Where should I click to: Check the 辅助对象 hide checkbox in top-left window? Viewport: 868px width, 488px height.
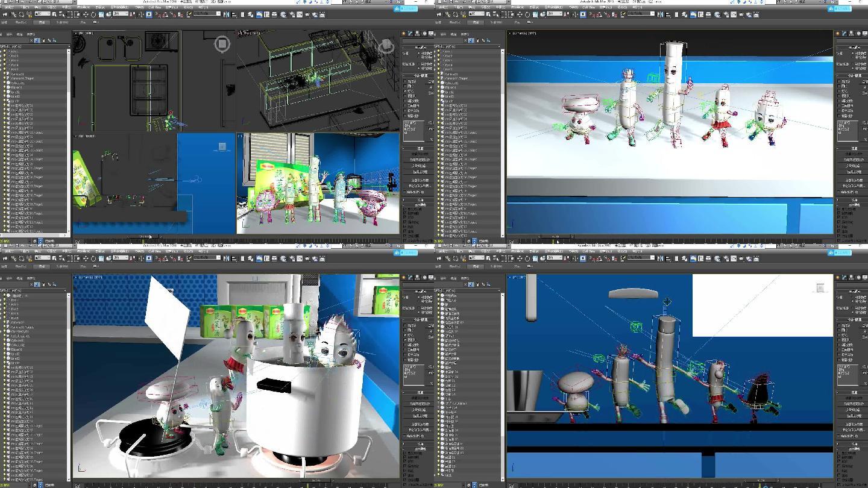click(x=405, y=101)
